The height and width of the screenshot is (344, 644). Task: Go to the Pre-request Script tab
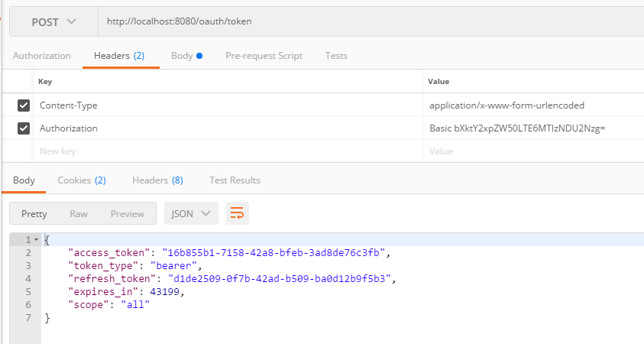264,56
